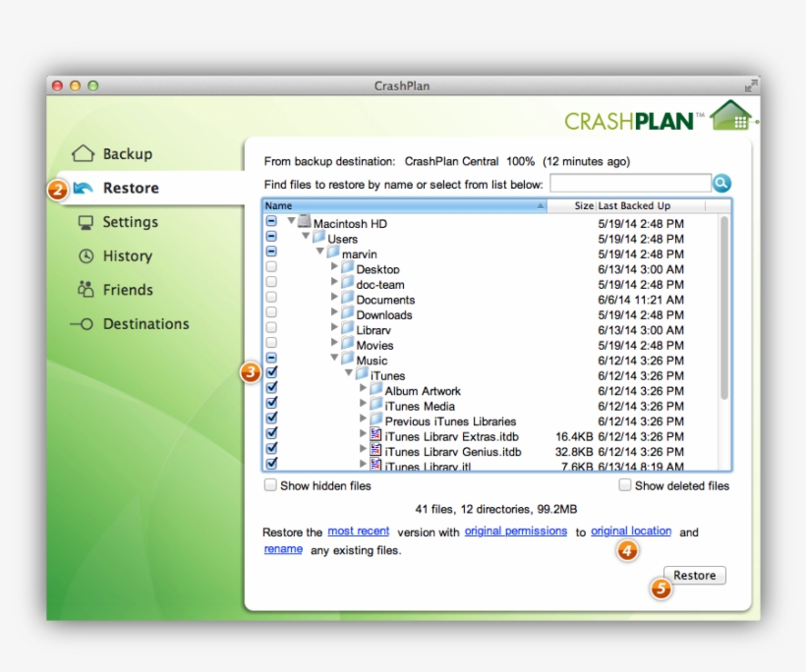
Task: Click the blue search magnifier icon
Action: (721, 183)
